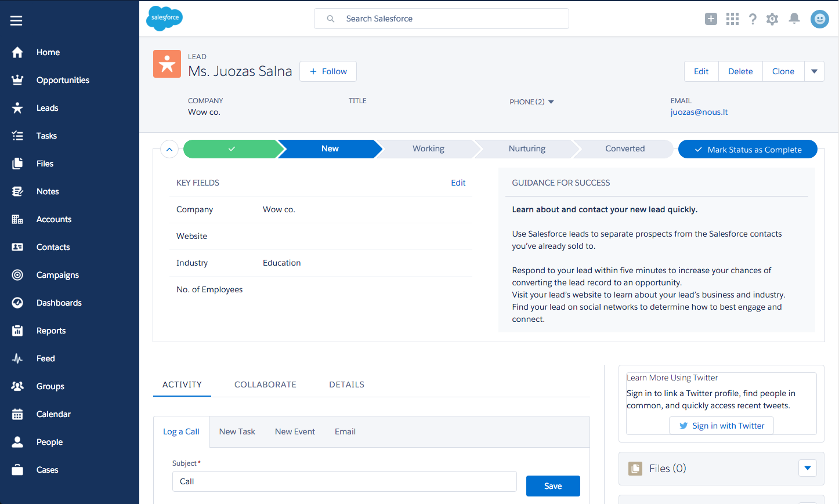Expand the PHONE (2) dropdown arrow
The image size is (839, 504).
click(x=551, y=102)
